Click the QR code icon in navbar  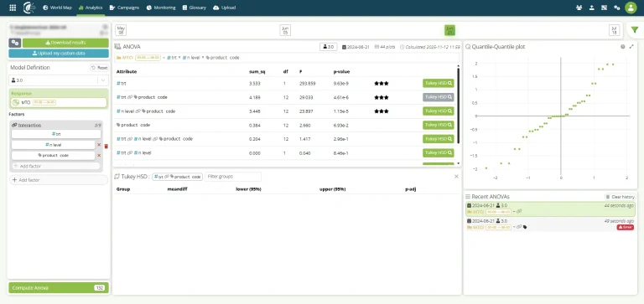pyautogui.click(x=604, y=8)
